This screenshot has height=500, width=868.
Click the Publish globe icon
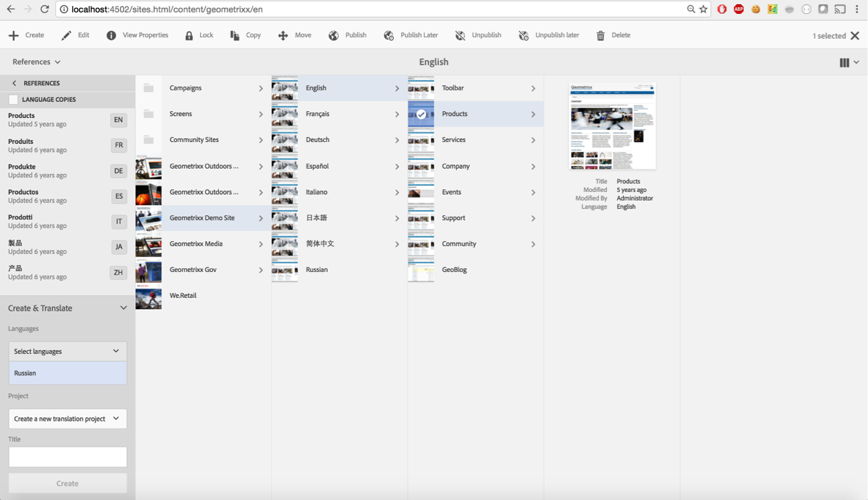334,35
